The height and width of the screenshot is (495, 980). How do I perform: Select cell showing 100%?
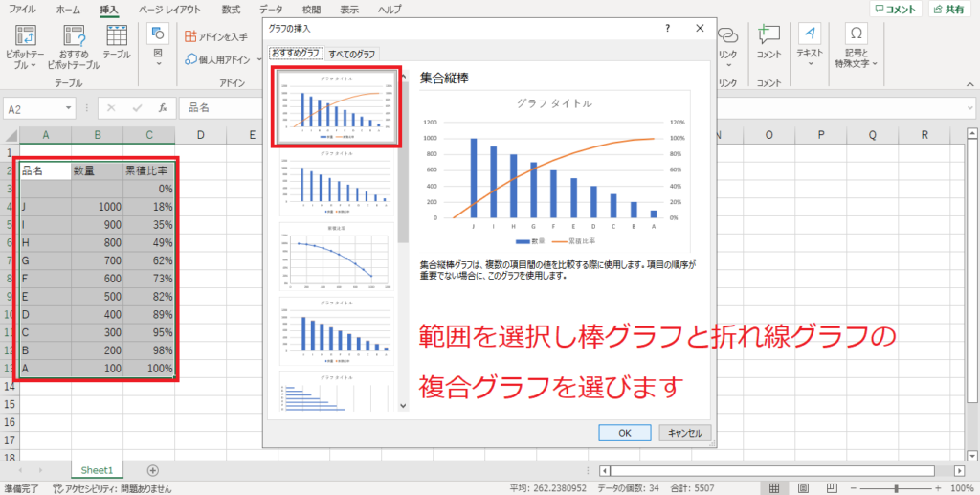click(x=148, y=369)
